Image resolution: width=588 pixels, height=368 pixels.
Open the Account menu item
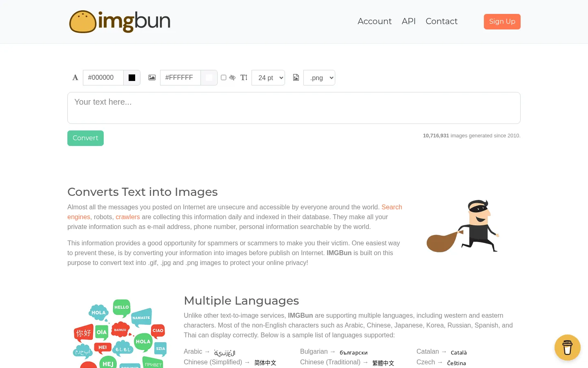374,21
